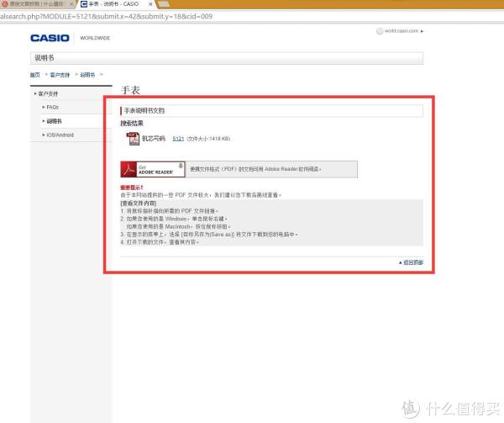Click 返回顶部 back-to-top link
The image size is (504, 423).
[x=412, y=262]
